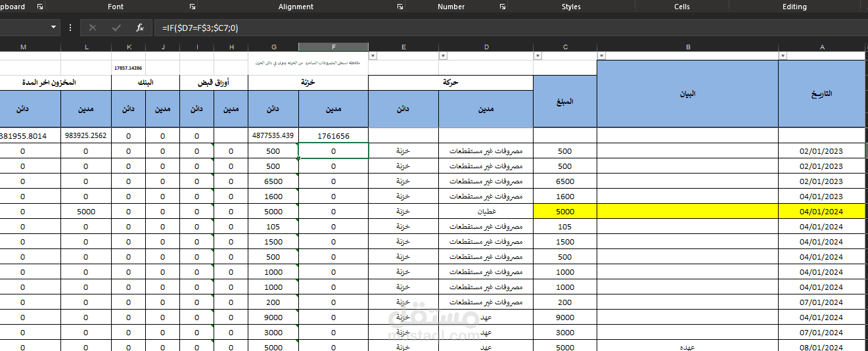Click 200 in the خزنة دائن column
The width and height of the screenshot is (868, 351).
(x=273, y=302)
